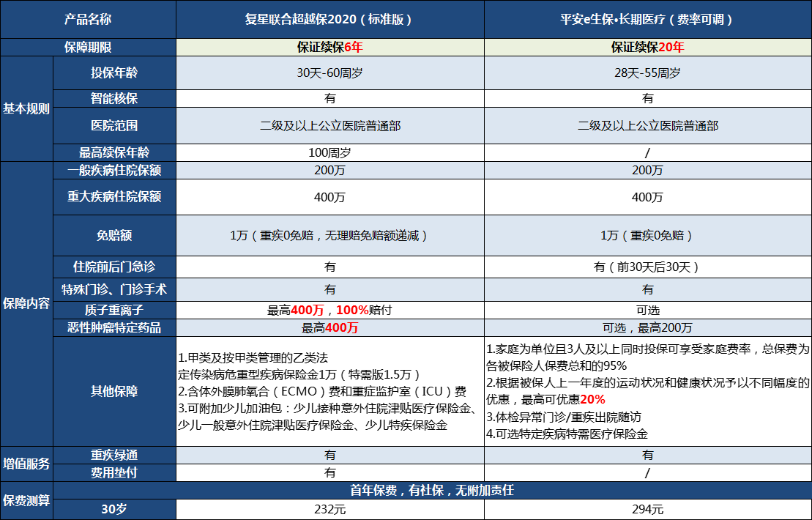Click the 30岁 row label
Image resolution: width=812 pixels, height=520 pixels.
pos(114,509)
